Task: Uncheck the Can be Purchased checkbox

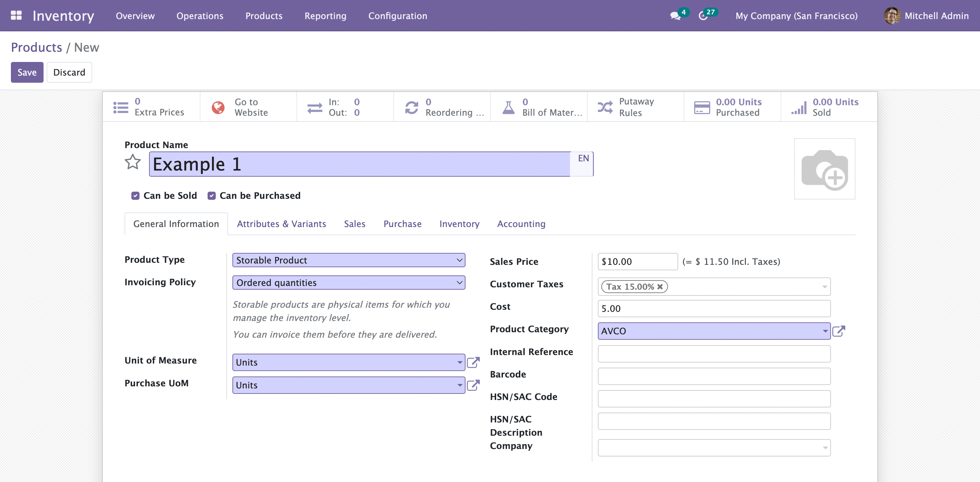Action: pyautogui.click(x=212, y=195)
